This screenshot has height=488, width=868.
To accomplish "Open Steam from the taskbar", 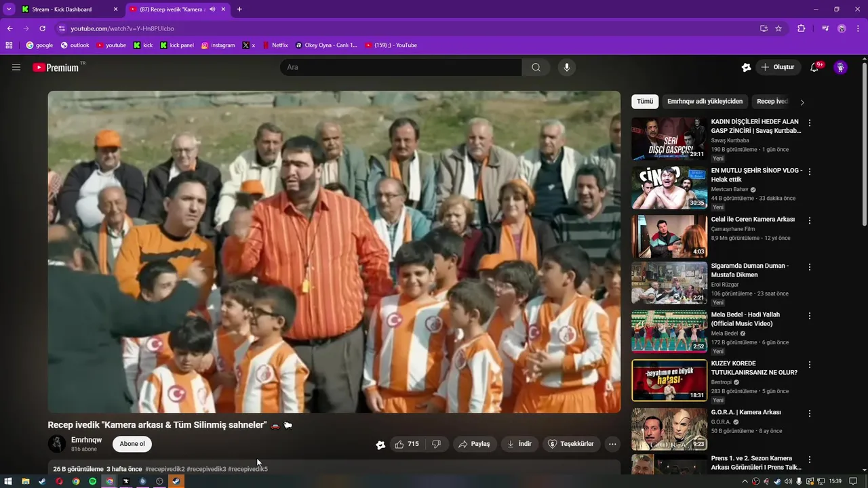I will tap(42, 481).
